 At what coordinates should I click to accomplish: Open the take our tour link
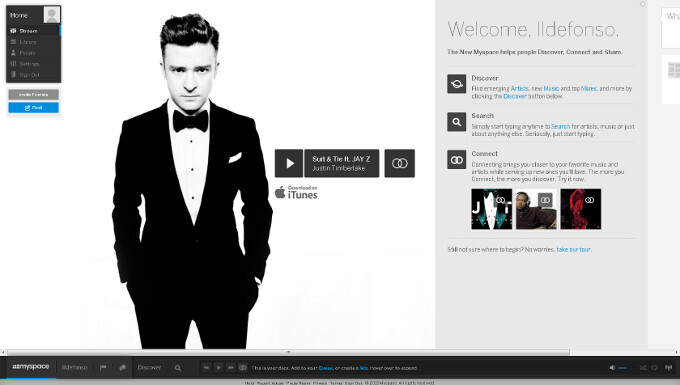point(573,249)
